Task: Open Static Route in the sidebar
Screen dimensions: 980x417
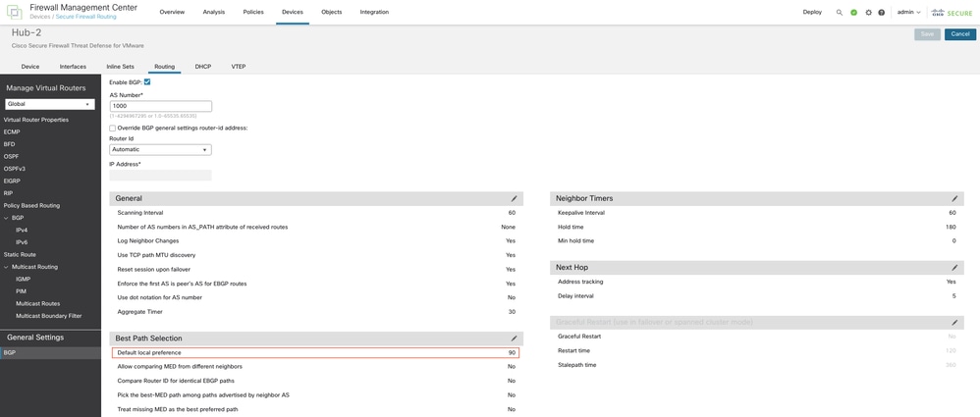Action: coord(20,255)
